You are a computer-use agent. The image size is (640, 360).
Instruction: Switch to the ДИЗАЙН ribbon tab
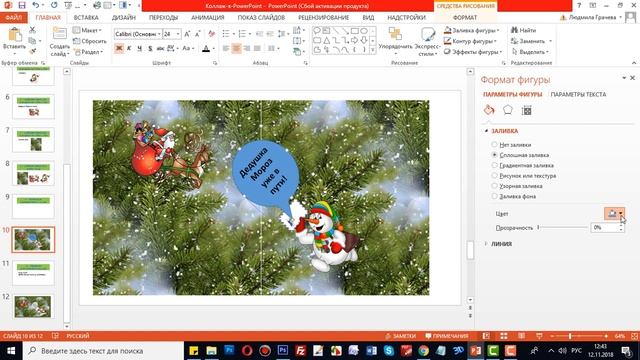click(x=124, y=18)
